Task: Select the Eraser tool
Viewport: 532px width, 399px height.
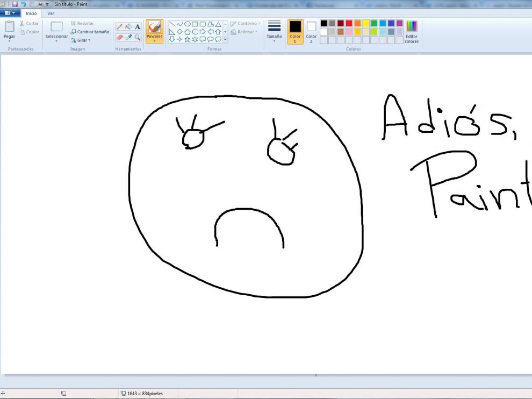Action: click(x=119, y=37)
